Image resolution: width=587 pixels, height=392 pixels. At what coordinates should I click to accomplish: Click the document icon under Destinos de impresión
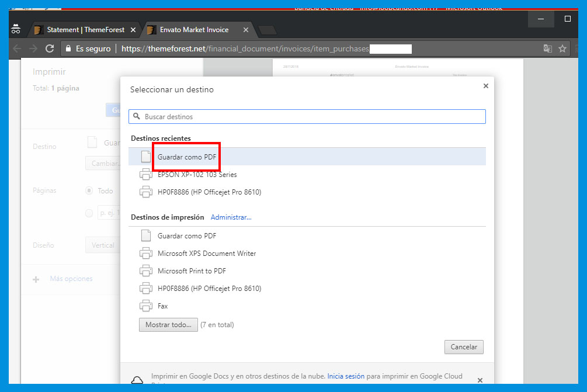(x=146, y=235)
